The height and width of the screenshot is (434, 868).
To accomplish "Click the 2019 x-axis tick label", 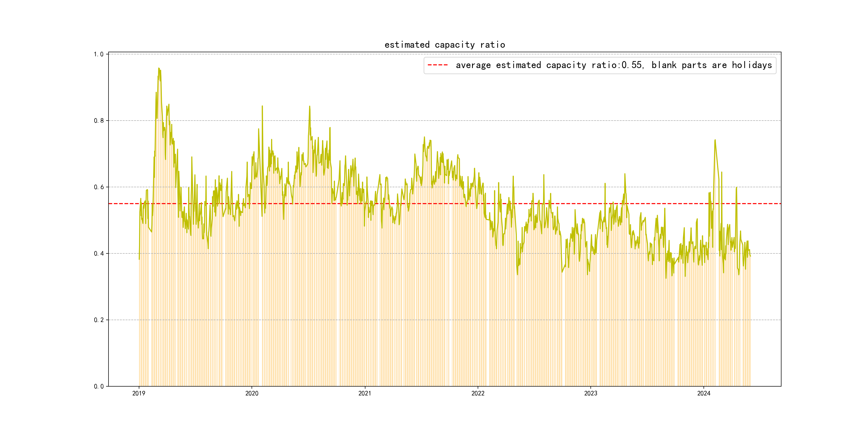I will coord(139,393).
